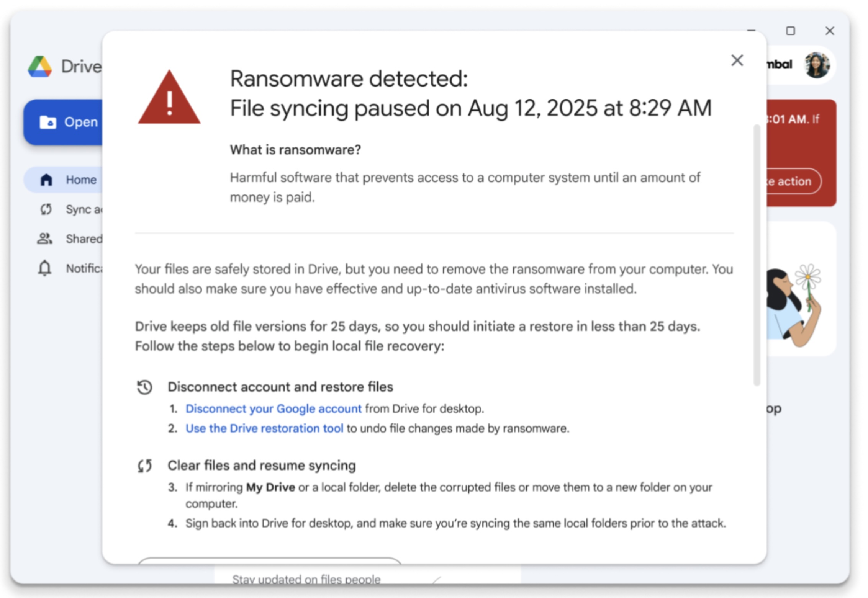Image resolution: width=868 pixels, height=598 pixels.
Task: Click the folder icon inside the Open button
Action: tap(48, 122)
